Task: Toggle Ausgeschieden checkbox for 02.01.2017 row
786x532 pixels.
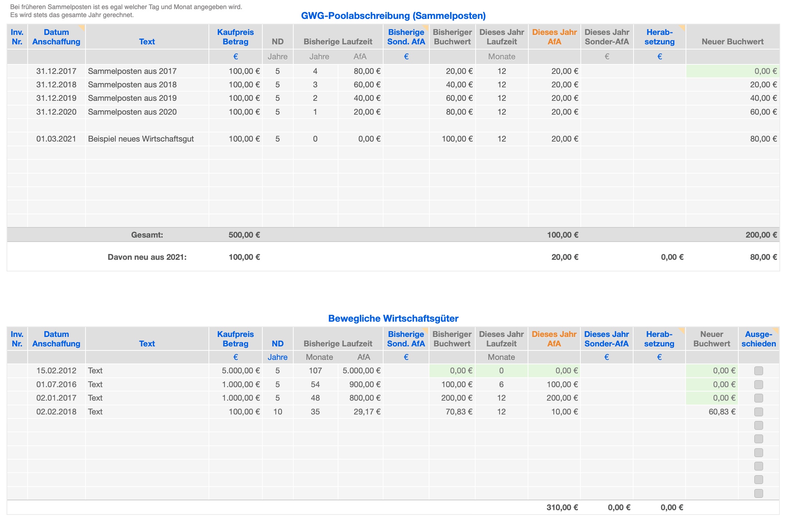Action: pyautogui.click(x=759, y=398)
